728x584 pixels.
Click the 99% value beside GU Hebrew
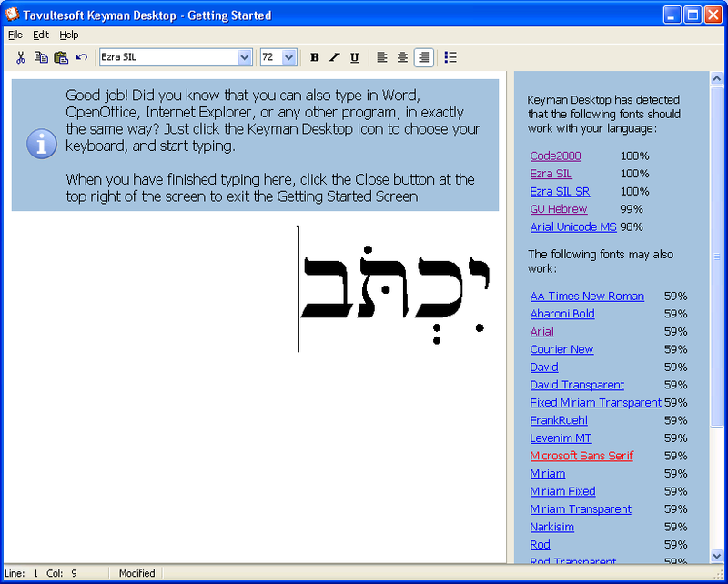click(x=632, y=209)
